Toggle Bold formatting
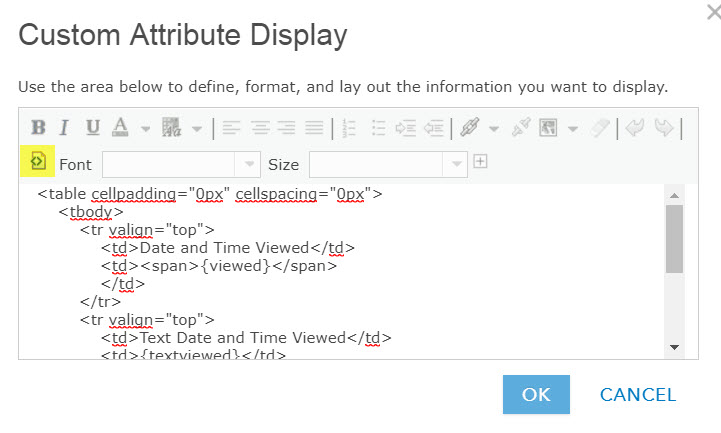 [x=38, y=127]
